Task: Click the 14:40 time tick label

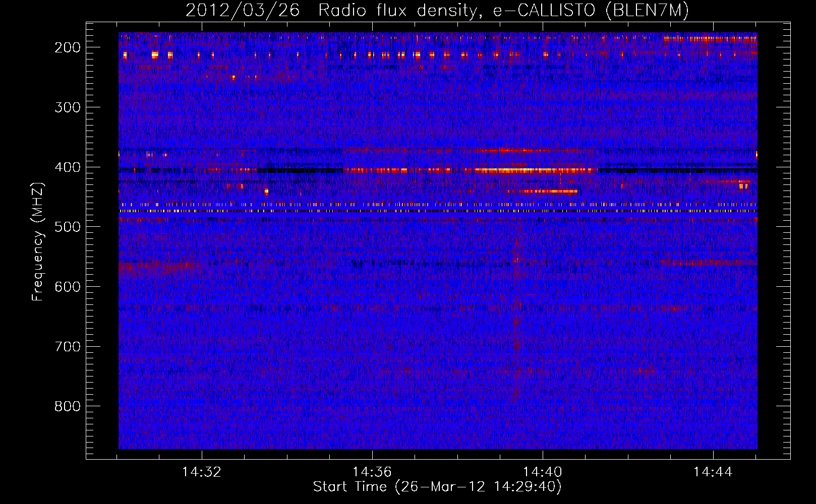Action: (x=543, y=472)
